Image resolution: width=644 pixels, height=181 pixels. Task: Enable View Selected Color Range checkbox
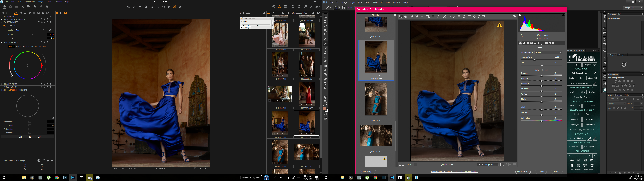[x=2, y=161]
